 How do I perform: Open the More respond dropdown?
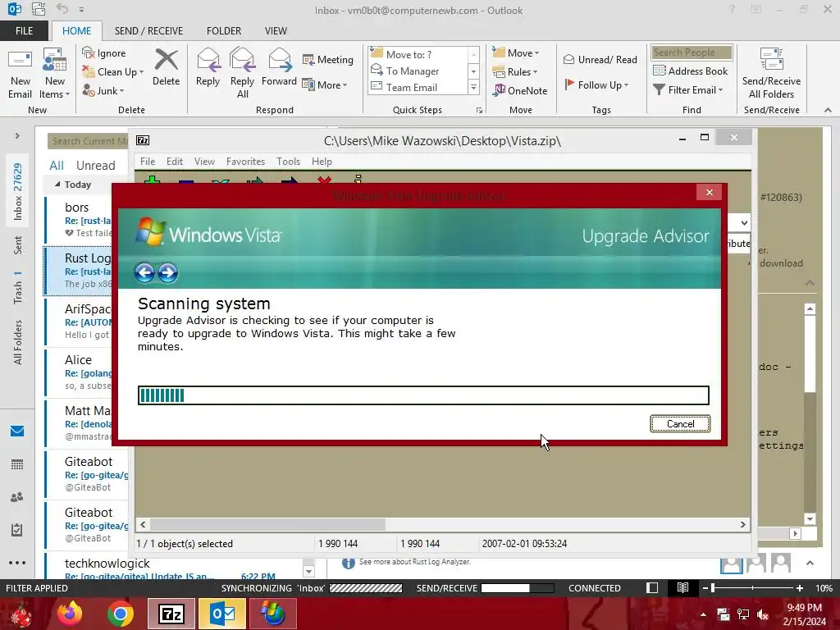pyautogui.click(x=325, y=84)
